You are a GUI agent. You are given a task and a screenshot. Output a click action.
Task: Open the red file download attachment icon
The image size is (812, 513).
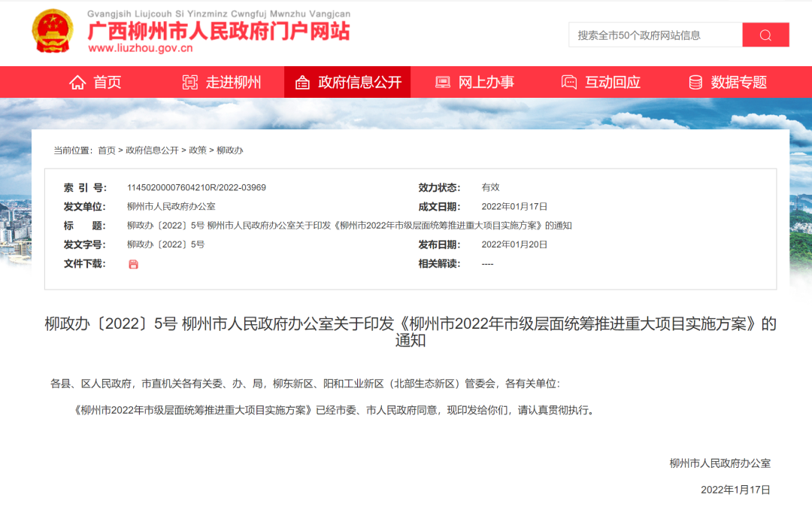pos(134,264)
